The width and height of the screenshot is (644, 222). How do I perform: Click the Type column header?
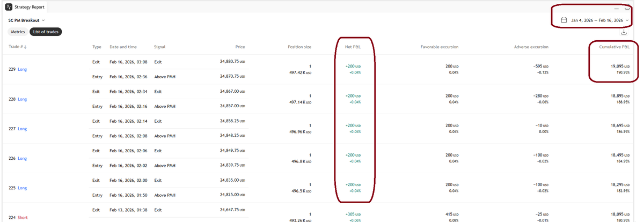pyautogui.click(x=97, y=47)
